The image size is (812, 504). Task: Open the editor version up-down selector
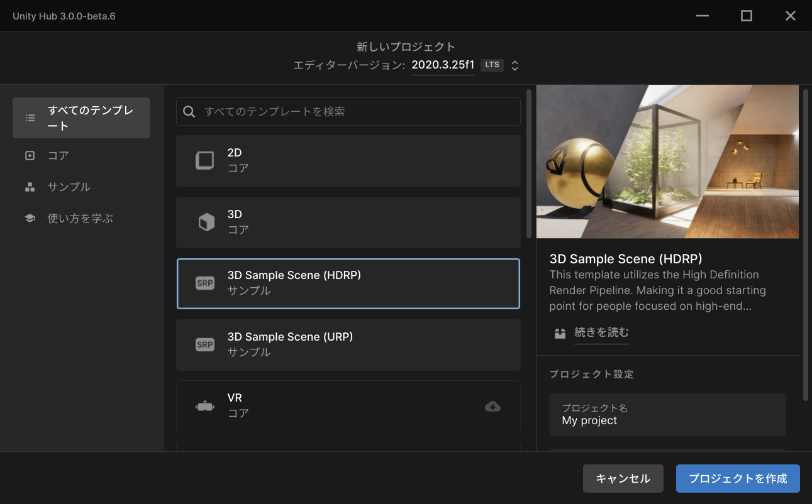(514, 65)
